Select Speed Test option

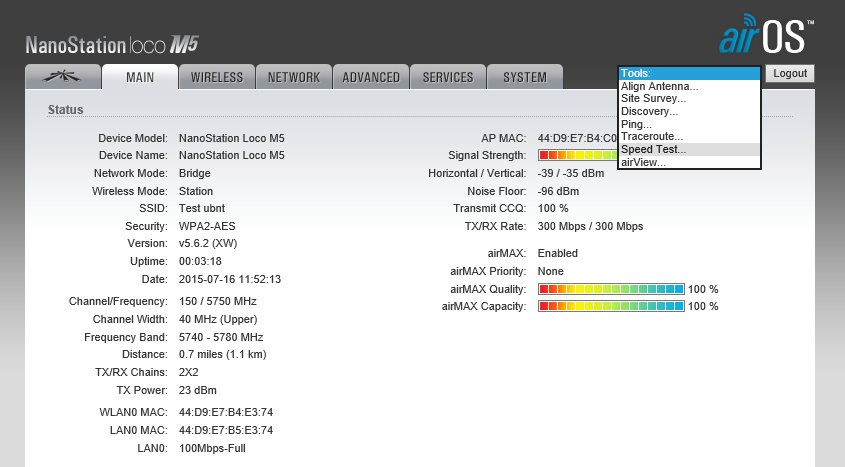(654, 149)
